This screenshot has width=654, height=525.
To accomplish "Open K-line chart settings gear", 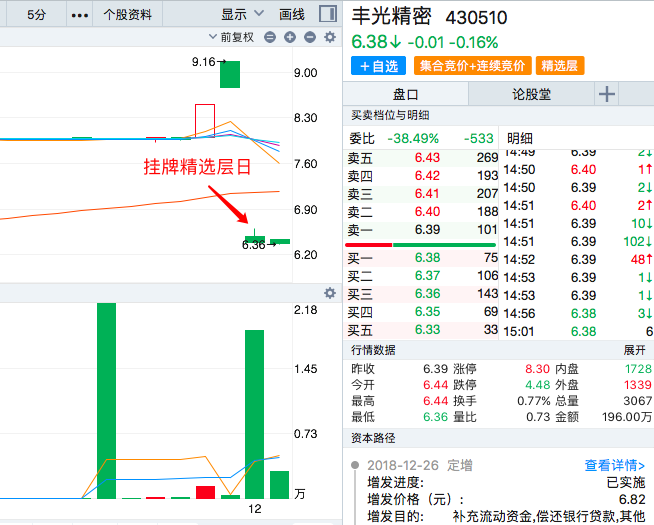I will (x=330, y=37).
